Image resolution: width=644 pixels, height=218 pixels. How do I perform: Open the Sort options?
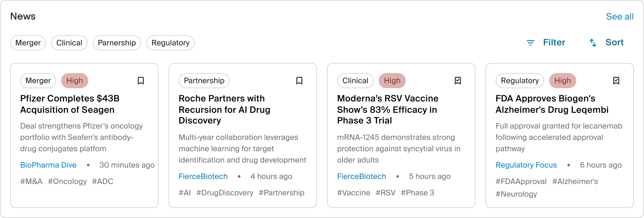point(614,43)
